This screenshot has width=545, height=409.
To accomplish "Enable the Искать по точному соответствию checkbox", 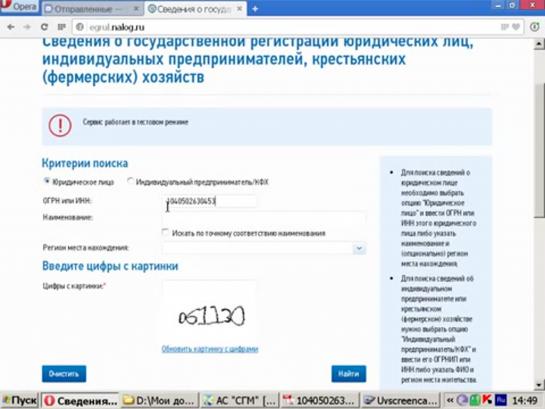I will [165, 232].
